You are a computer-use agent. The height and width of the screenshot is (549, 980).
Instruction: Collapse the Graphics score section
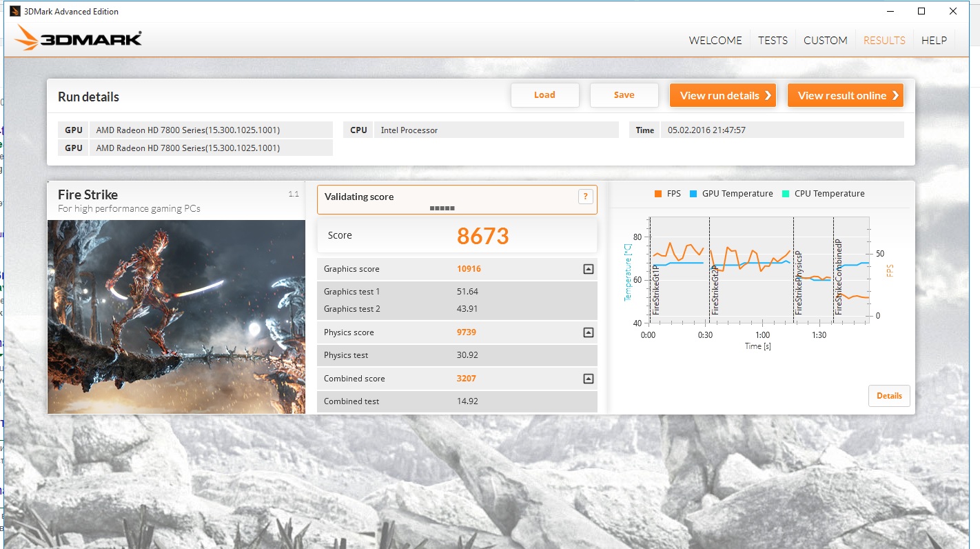pyautogui.click(x=588, y=269)
